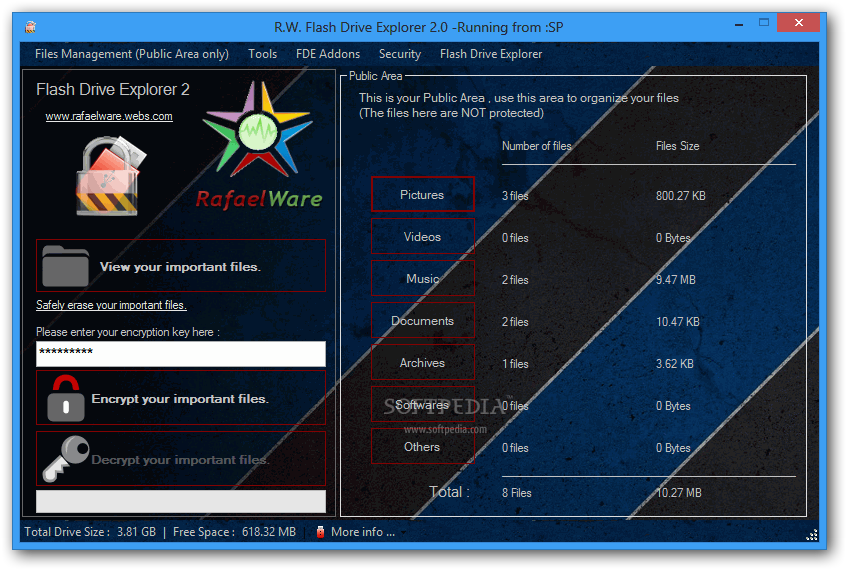Click the 'Number of files' column header
The width and height of the screenshot is (847, 570).
(536, 146)
